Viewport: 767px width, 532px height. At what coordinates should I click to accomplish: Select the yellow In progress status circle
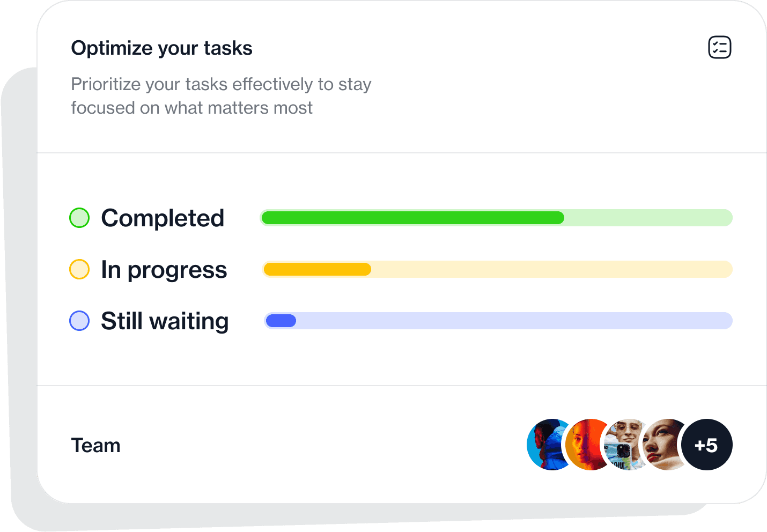tap(79, 269)
